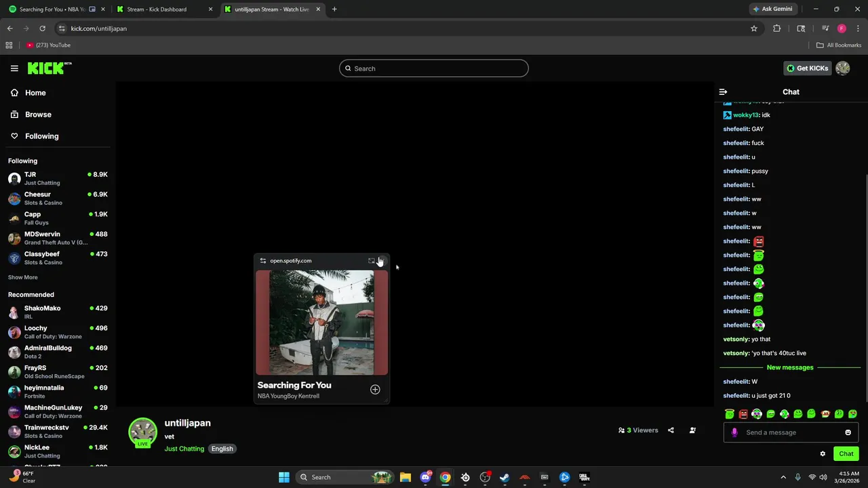The width and height of the screenshot is (868, 488).
Task: Open Cheesur channel in Following list
Action: [58, 198]
